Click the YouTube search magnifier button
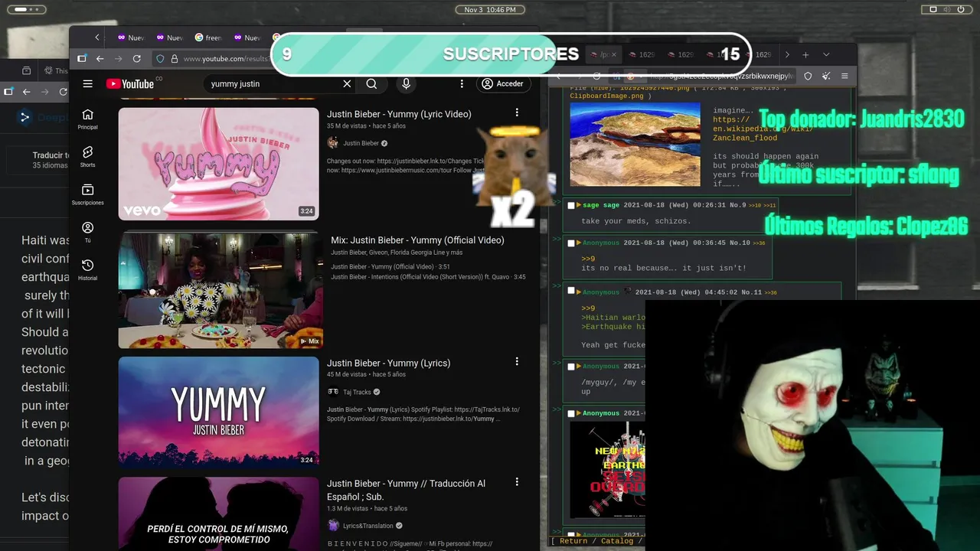 [x=371, y=84]
